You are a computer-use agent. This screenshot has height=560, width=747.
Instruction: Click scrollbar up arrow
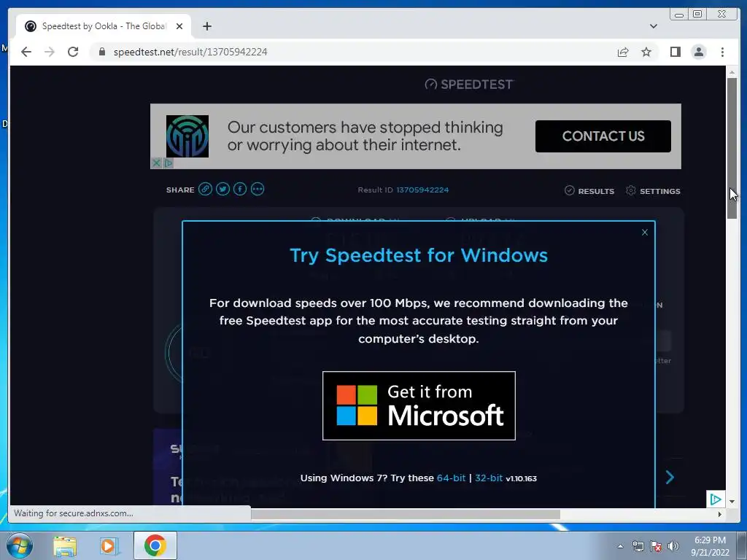(732, 72)
